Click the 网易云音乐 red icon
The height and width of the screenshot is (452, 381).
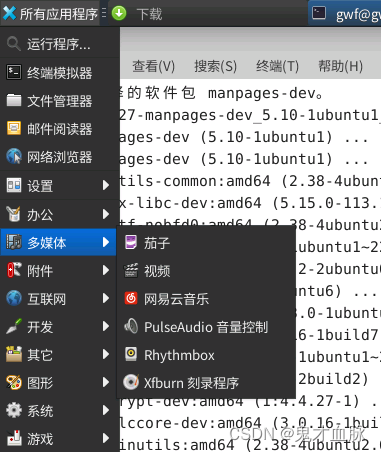tap(131, 298)
